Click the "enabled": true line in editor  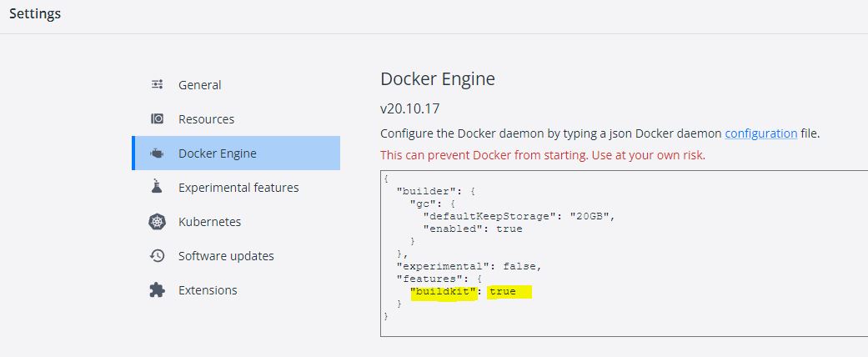pyautogui.click(x=472, y=229)
